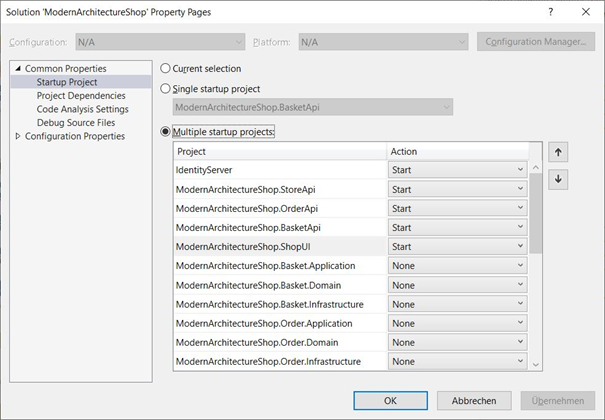Open Action dropdown for ModernArchitectureShop.ShopUI
The image size is (605, 420).
click(x=457, y=246)
